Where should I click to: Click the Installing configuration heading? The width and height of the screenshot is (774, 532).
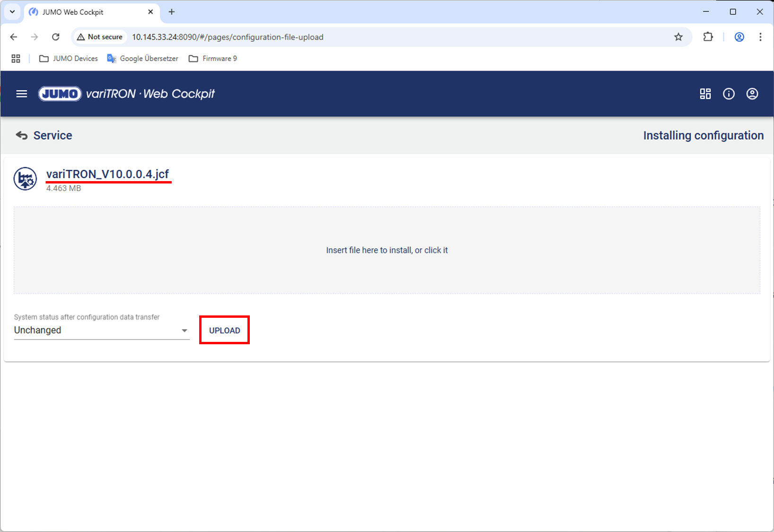pyautogui.click(x=704, y=136)
